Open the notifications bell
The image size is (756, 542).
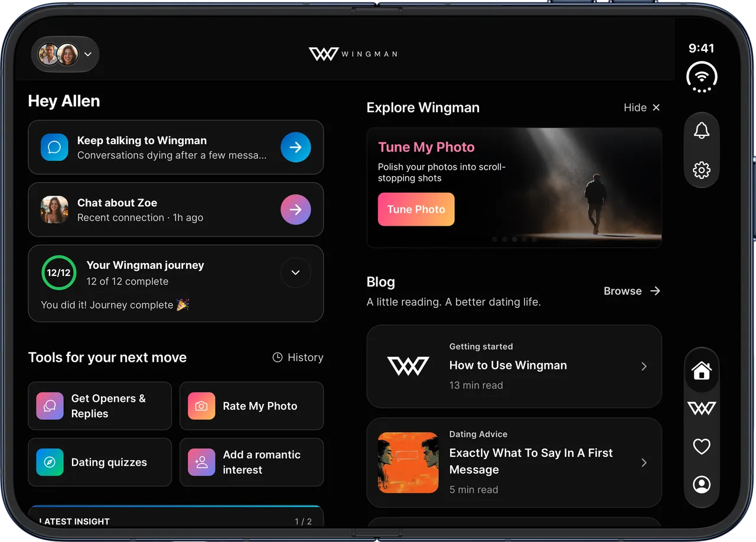point(702,131)
